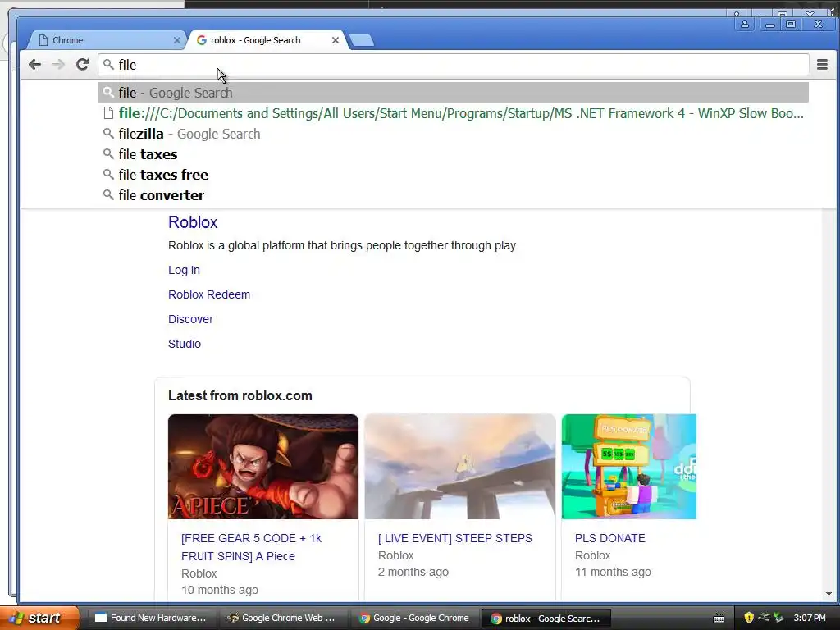Screen dimensions: 840x630
Task: Switch to the Chrome tab
Action: (106, 40)
